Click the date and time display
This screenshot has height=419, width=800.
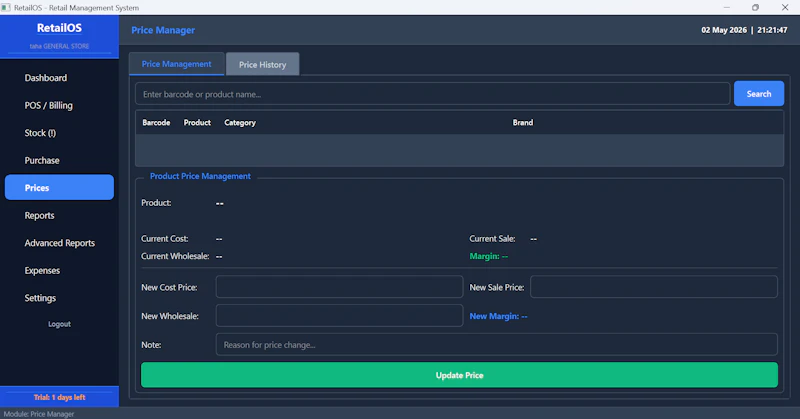tap(744, 30)
